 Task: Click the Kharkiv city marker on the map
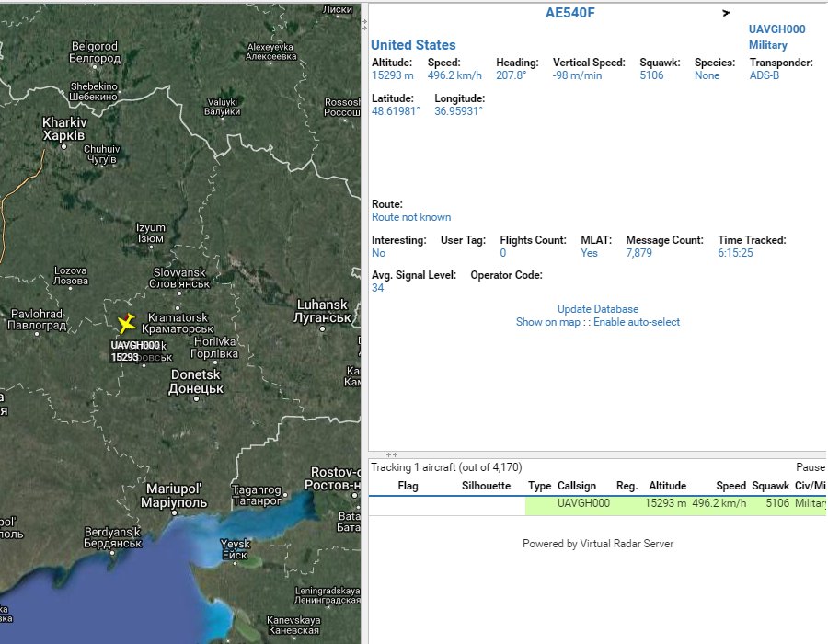point(63,145)
